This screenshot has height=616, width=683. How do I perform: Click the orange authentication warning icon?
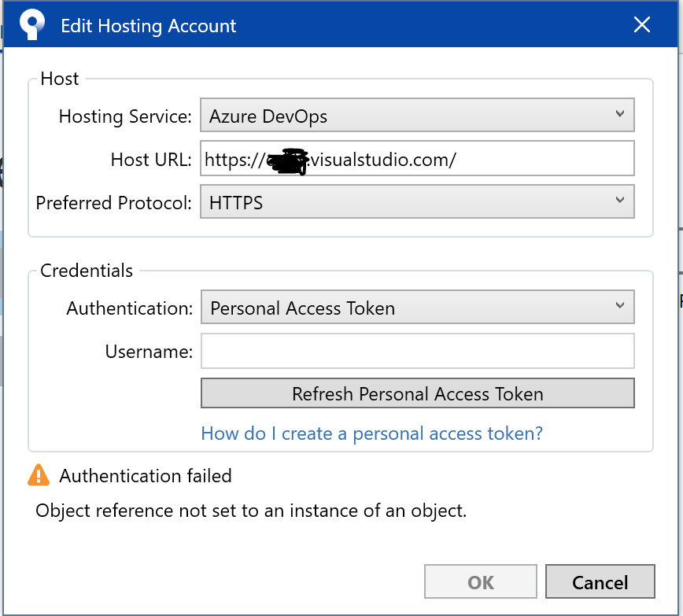tap(39, 475)
